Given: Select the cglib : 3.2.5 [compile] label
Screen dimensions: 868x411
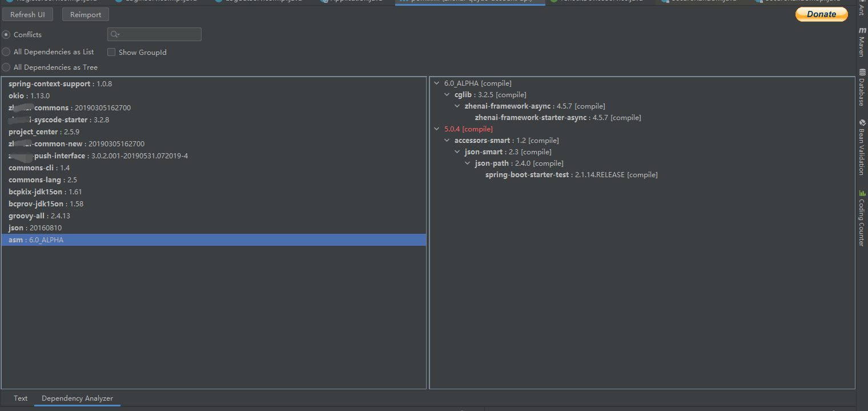Looking at the screenshot, I should point(491,95).
